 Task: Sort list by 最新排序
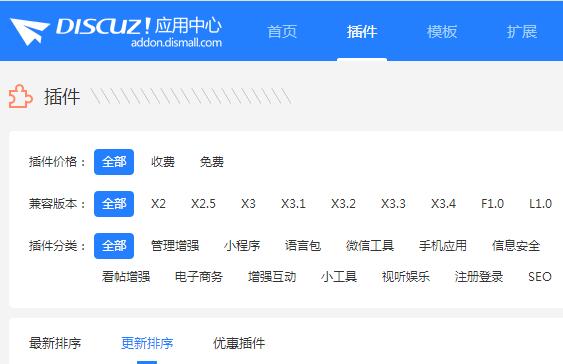pyautogui.click(x=55, y=343)
